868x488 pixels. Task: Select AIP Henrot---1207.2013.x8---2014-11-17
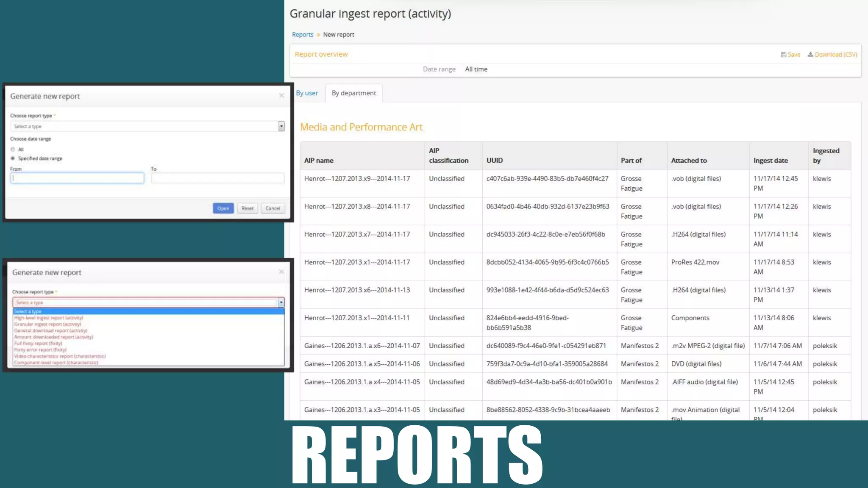(x=357, y=207)
